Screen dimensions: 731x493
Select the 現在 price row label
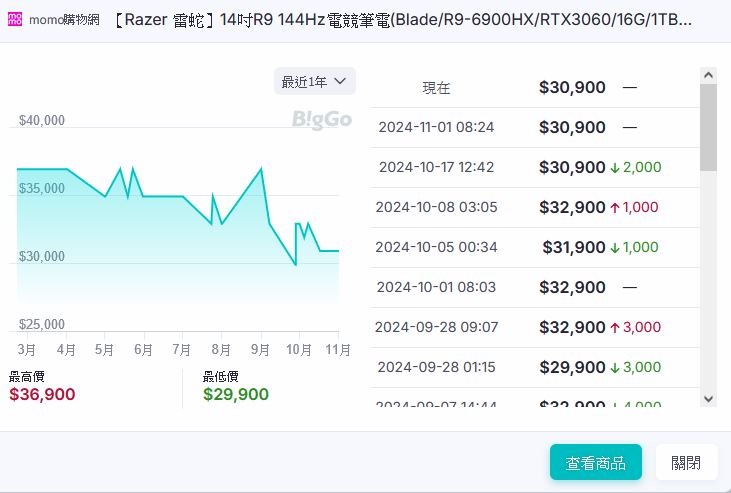(x=436, y=88)
